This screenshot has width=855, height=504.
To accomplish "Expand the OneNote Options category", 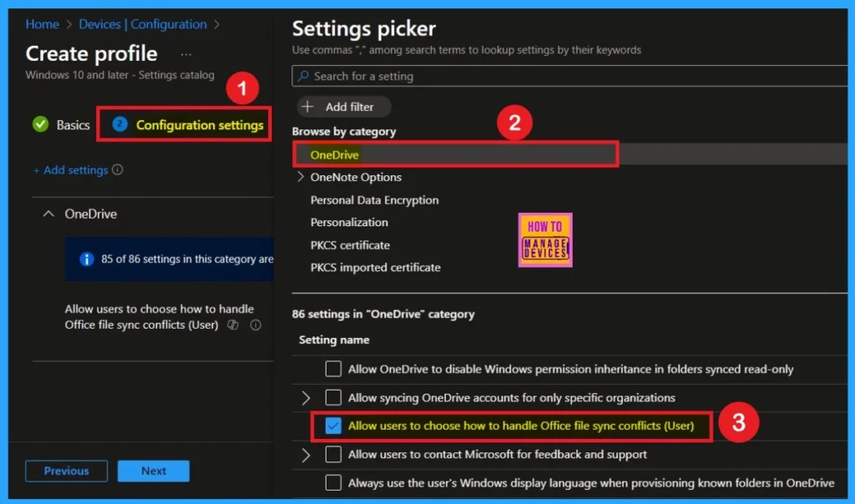I will click(301, 177).
